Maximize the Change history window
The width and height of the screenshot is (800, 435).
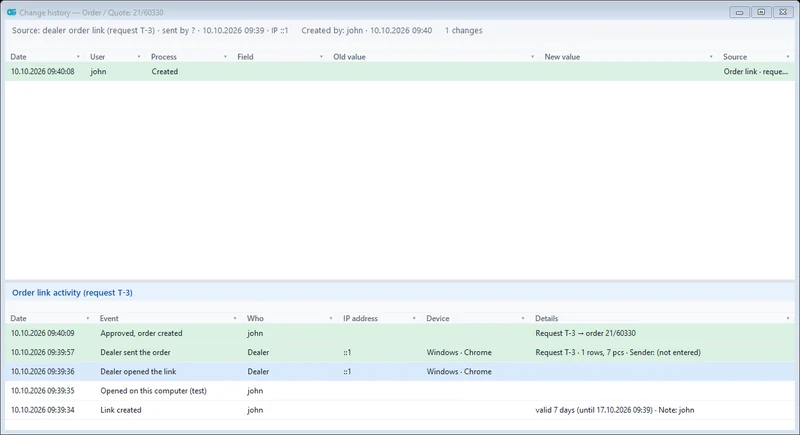[761, 12]
